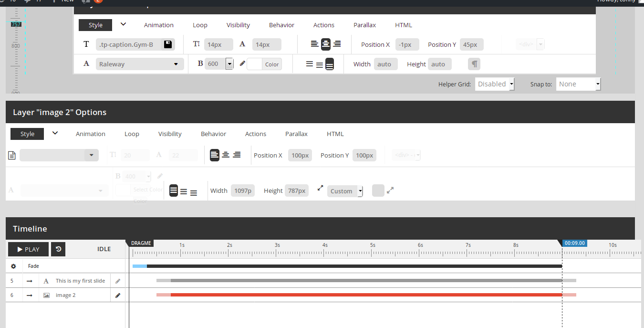Open the Loop tab in text layer options
This screenshot has height=328, width=644.
200,25
